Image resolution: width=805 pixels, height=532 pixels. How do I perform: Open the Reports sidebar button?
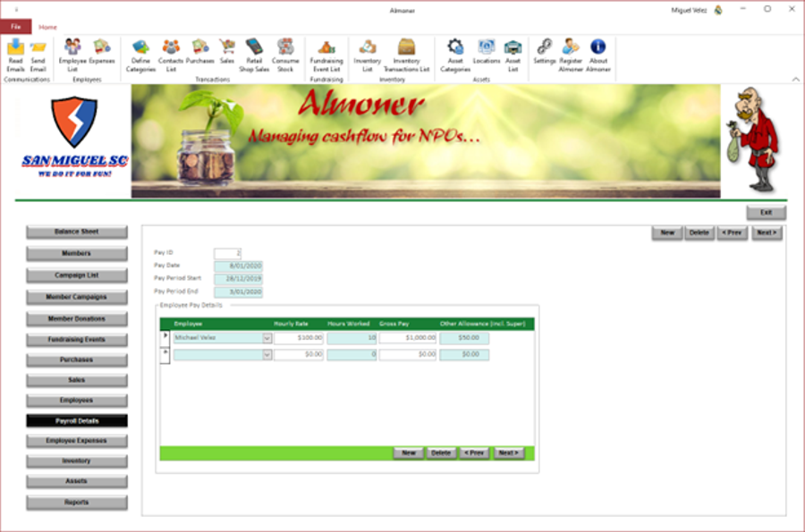pos(77,502)
